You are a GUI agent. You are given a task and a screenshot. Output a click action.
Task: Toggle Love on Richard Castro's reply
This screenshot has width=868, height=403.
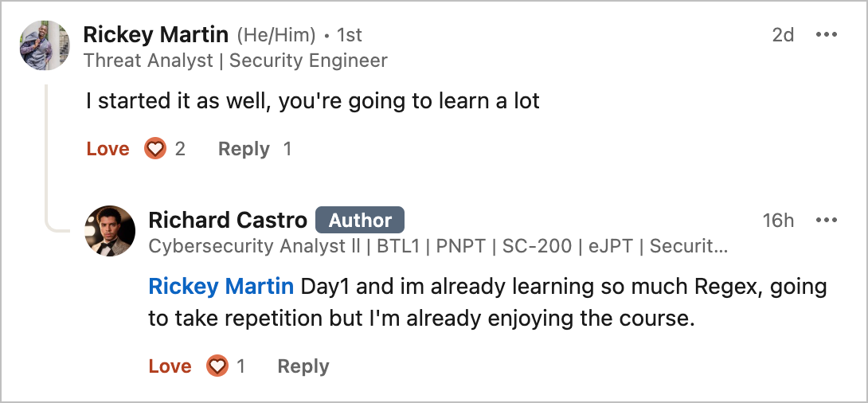click(x=170, y=366)
